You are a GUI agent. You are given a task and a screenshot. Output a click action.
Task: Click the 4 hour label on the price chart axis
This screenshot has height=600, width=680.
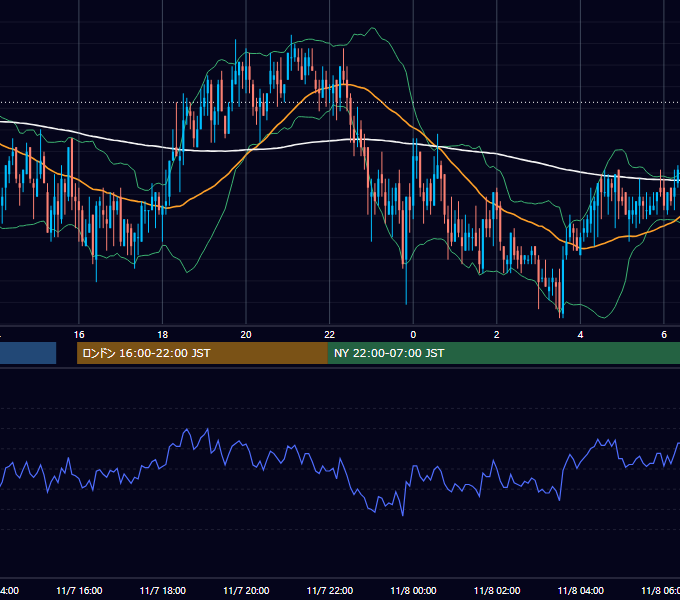point(580,335)
